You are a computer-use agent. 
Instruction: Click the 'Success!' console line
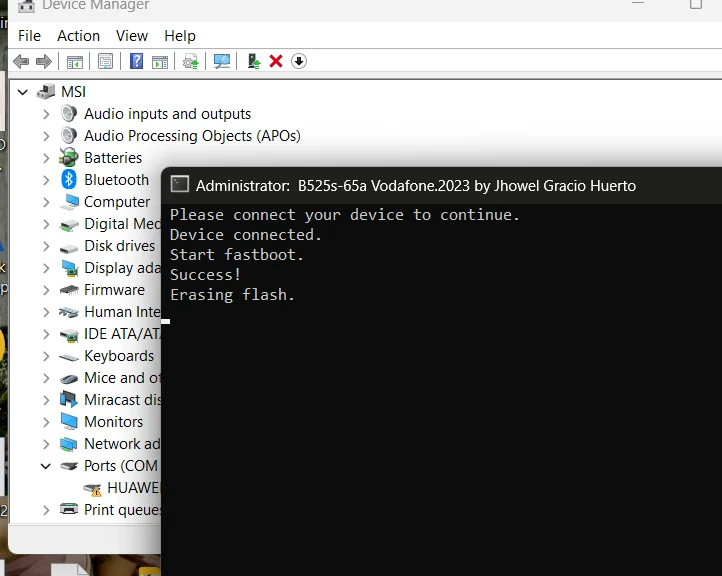pyautogui.click(x=205, y=275)
